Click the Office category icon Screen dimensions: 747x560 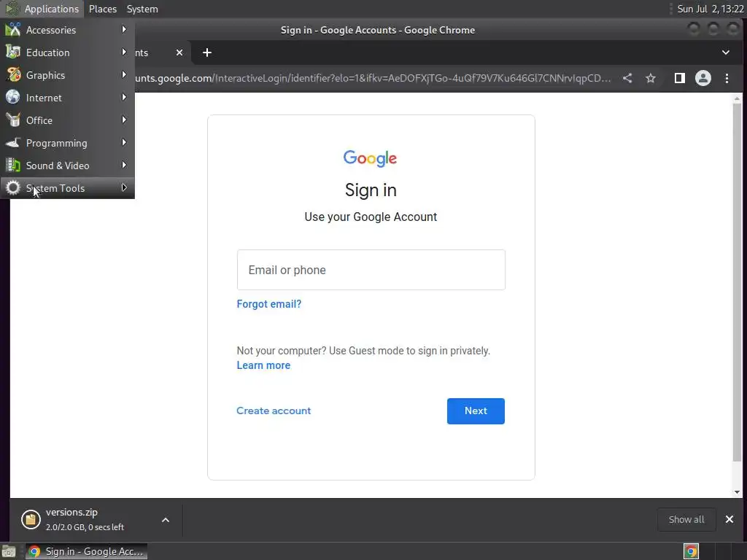click(13, 120)
